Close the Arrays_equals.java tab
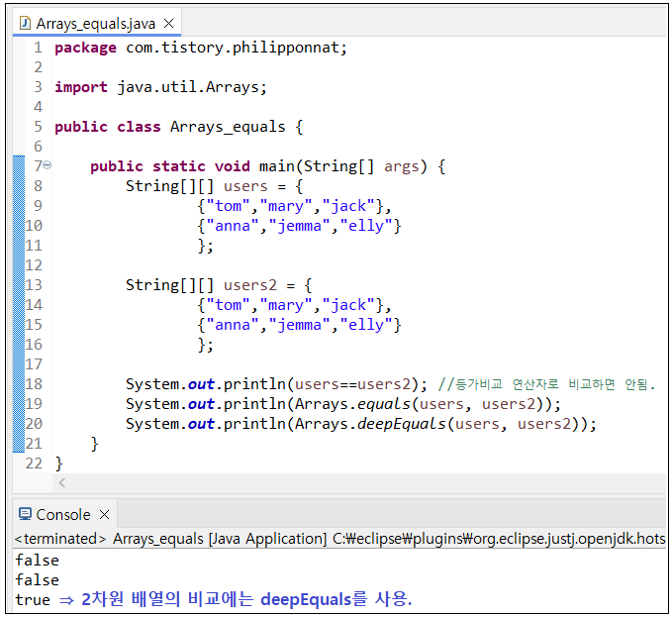This screenshot has height=618, width=672. [169, 23]
